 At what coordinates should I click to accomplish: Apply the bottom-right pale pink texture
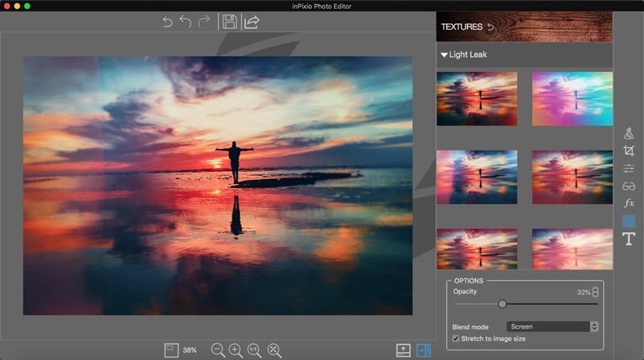pos(572,249)
